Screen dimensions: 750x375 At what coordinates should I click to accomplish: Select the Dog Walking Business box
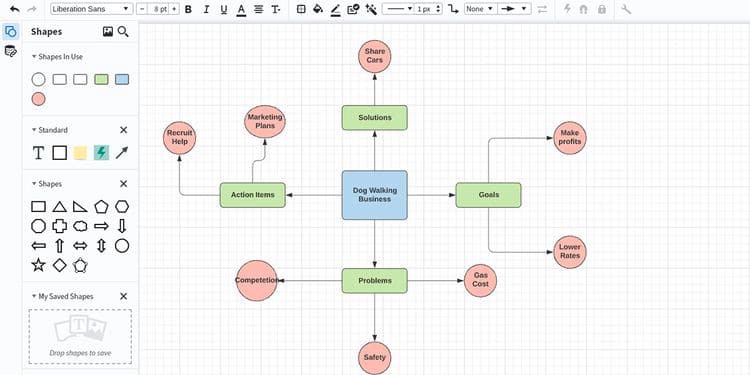click(375, 195)
